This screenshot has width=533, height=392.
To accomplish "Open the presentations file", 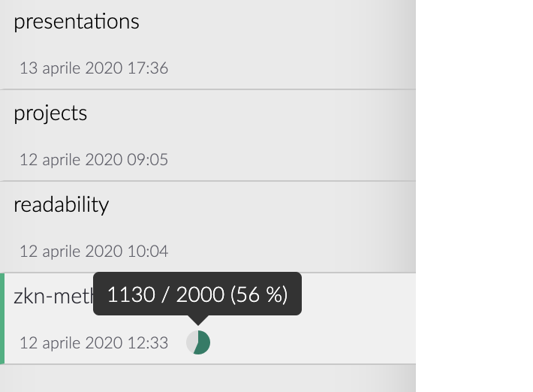I will tap(77, 22).
